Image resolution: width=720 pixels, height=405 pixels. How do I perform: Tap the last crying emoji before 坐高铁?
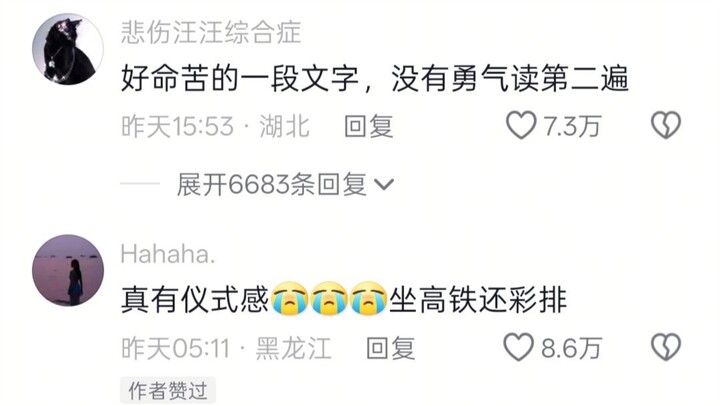(368, 298)
